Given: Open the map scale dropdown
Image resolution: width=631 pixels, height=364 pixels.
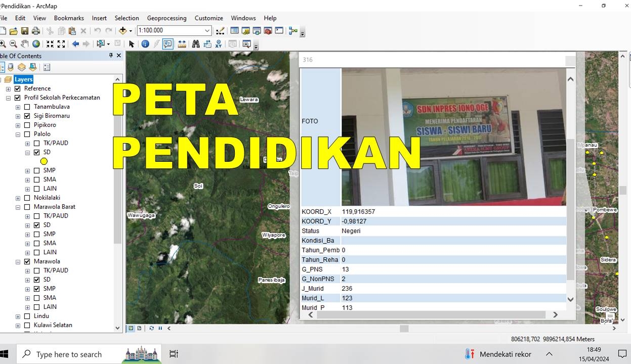Looking at the screenshot, I should pos(207,31).
